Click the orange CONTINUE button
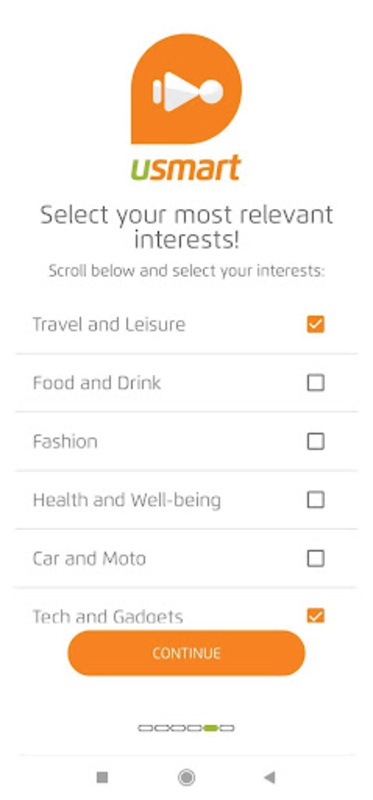This screenshot has width=373, height=800. 186,653
